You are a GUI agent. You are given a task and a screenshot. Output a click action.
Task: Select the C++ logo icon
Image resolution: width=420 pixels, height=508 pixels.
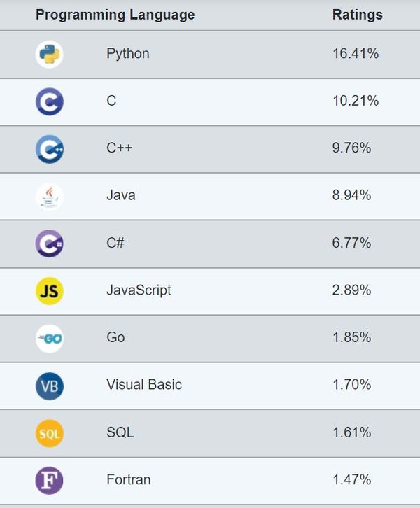[x=50, y=148]
